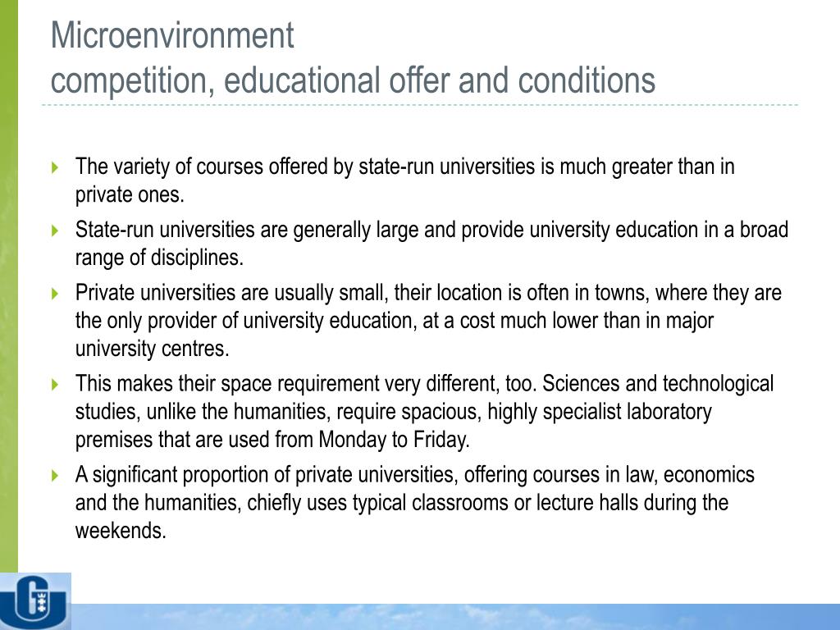Click the blue sky footer banner
This screenshot has height=630, width=840.
[x=455, y=617]
